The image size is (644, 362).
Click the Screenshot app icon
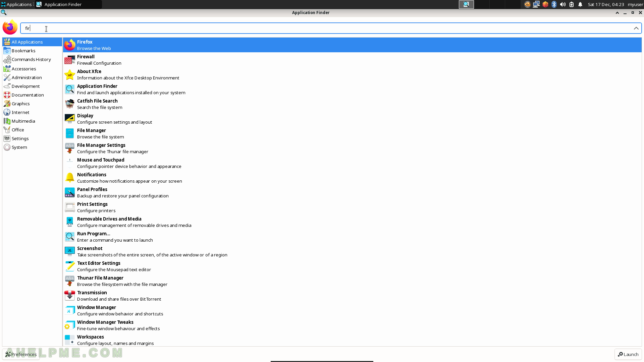coord(70,251)
